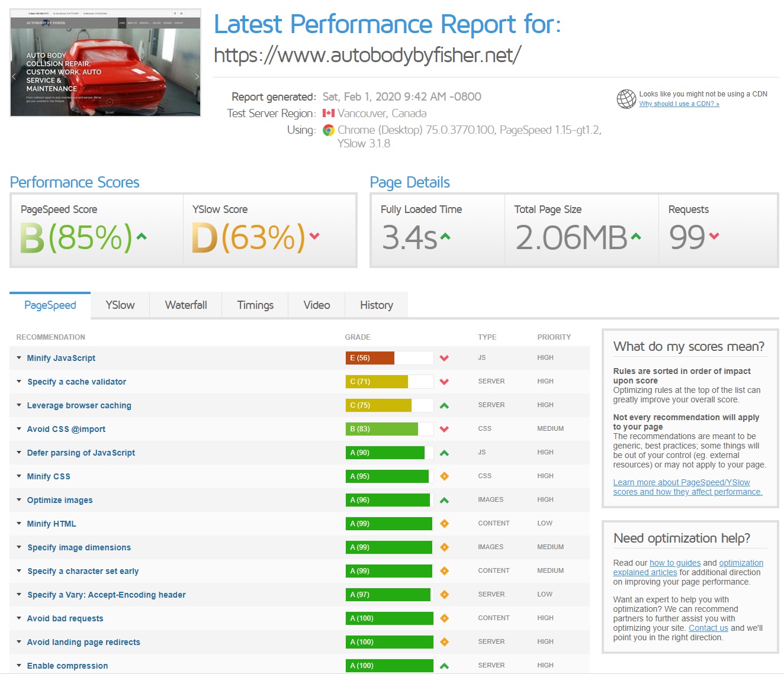The width and height of the screenshot is (784, 674).
Task: Click the GRADE column header
Action: [x=358, y=337]
